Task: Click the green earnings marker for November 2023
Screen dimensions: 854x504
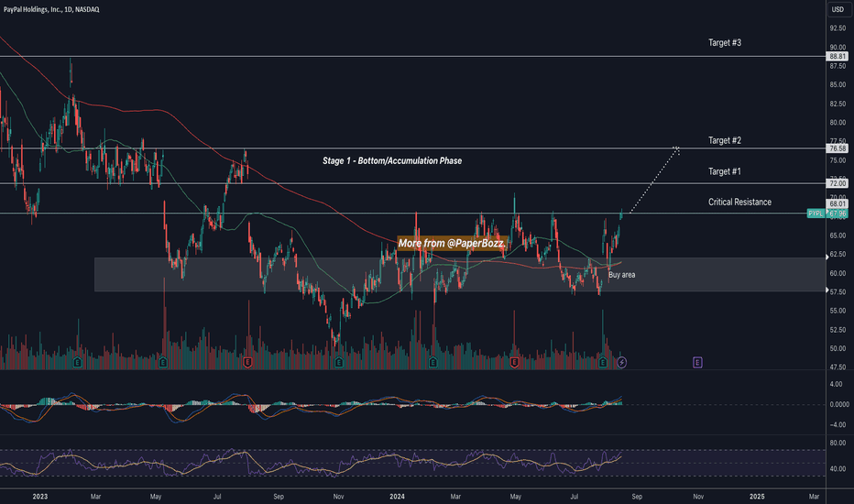Action: (x=339, y=362)
